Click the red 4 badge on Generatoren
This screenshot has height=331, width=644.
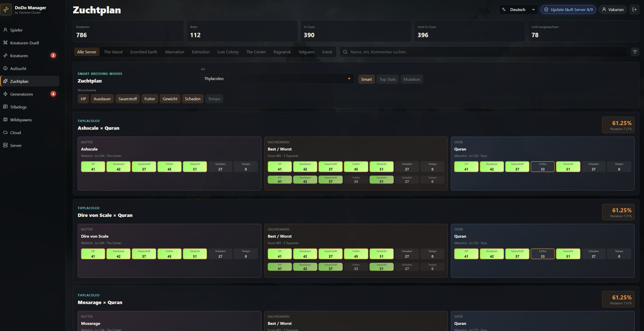[x=53, y=94]
